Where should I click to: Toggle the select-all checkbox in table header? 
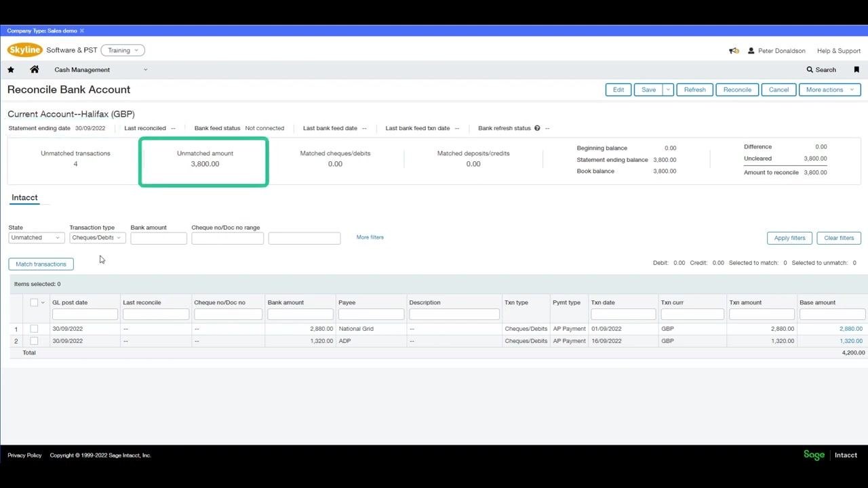[x=34, y=302]
